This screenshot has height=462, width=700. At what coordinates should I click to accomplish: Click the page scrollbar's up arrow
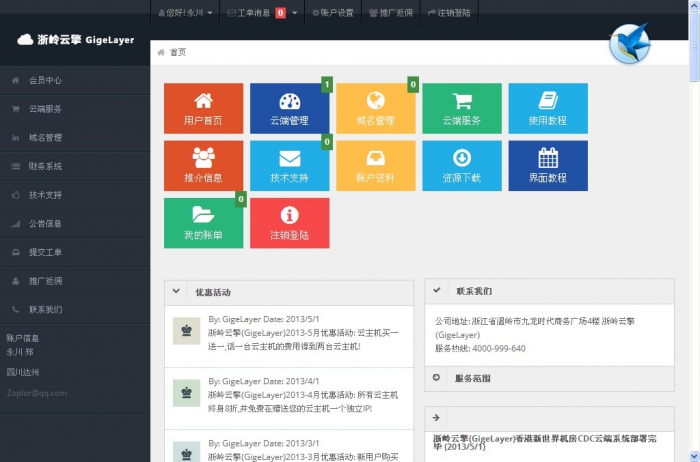(694, 5)
